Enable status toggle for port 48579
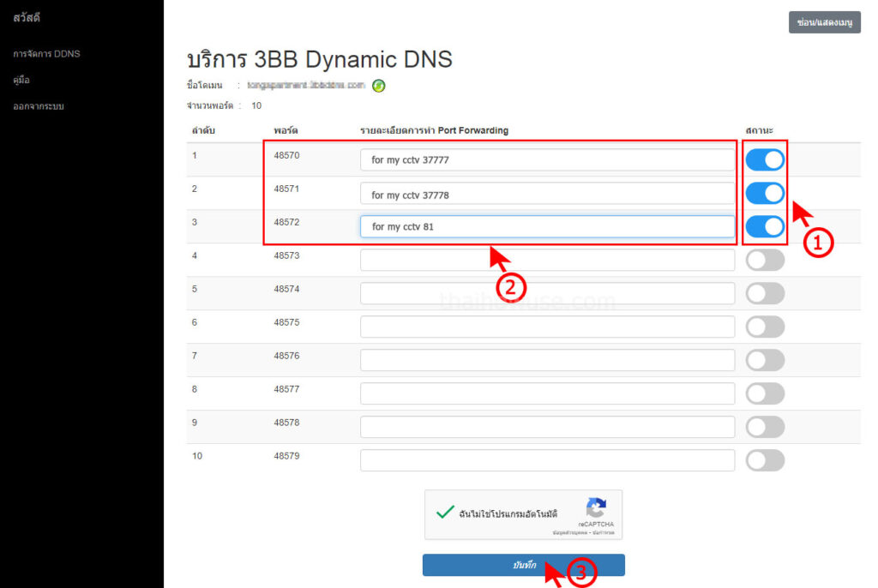The width and height of the screenshot is (878, 588). [765, 460]
